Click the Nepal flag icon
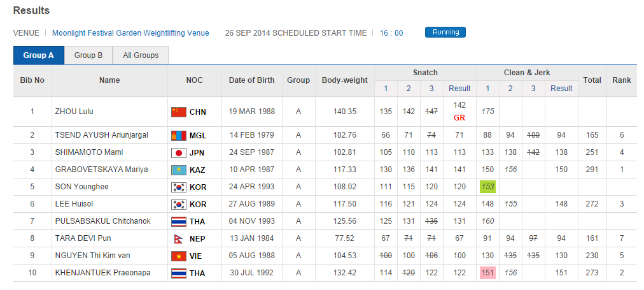644x290 pixels. point(178,239)
